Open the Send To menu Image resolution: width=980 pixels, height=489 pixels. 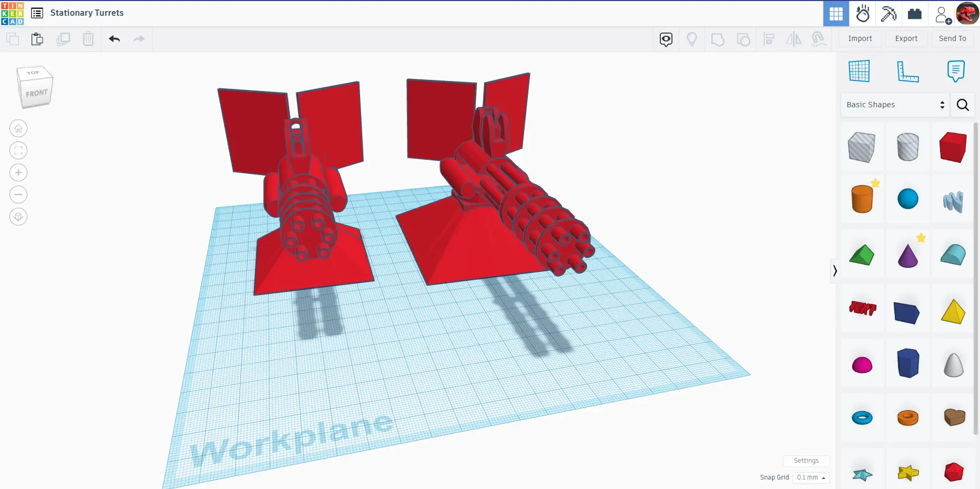[952, 38]
